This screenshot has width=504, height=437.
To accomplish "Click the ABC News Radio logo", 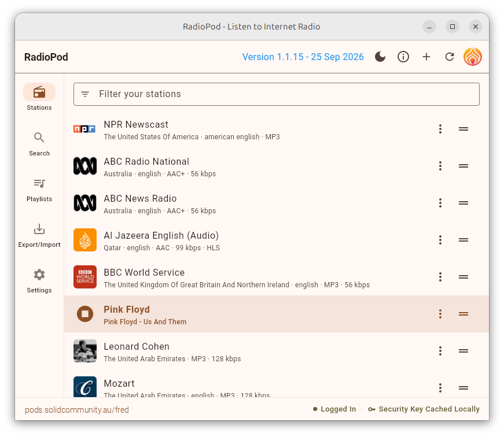I will 85,203.
